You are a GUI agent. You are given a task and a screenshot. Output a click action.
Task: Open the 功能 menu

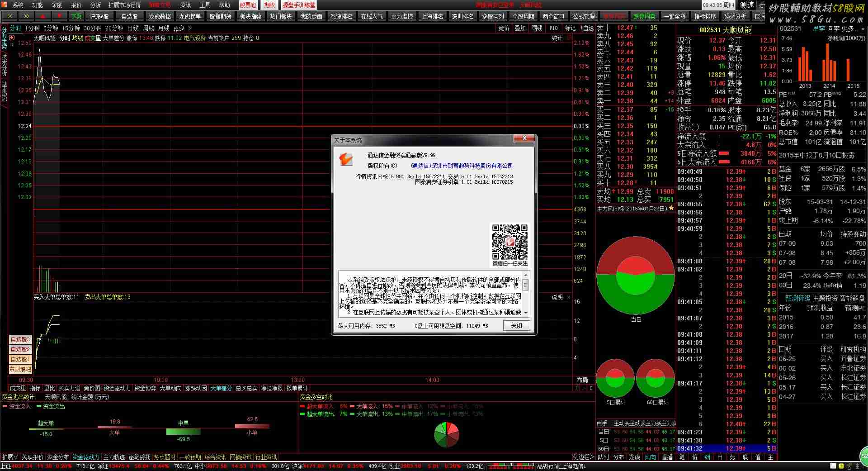click(x=38, y=5)
